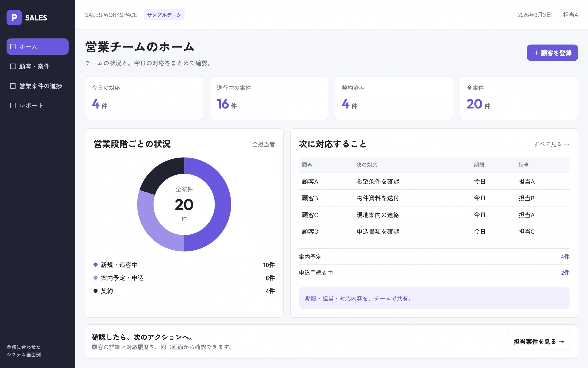Click the square icon beside レポート
This screenshot has height=368, width=588.
point(13,105)
